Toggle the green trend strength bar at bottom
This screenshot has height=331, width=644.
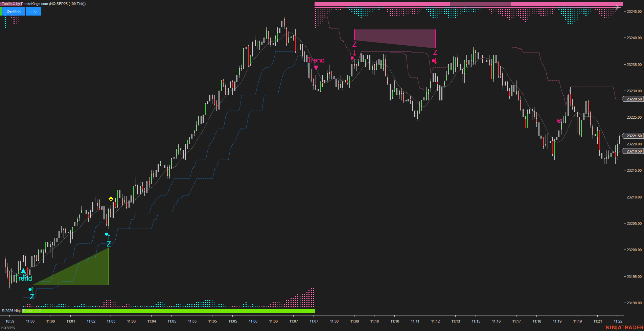coord(169,310)
